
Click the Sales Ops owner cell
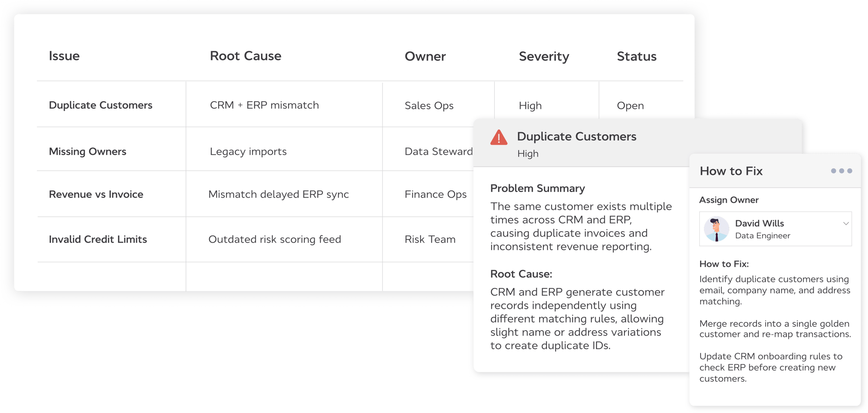point(429,106)
